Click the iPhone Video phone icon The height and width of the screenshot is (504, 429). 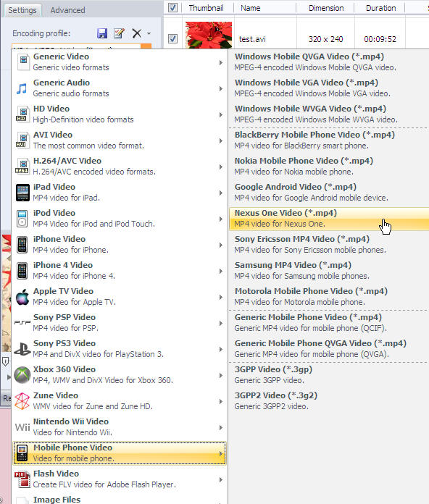coord(22,245)
